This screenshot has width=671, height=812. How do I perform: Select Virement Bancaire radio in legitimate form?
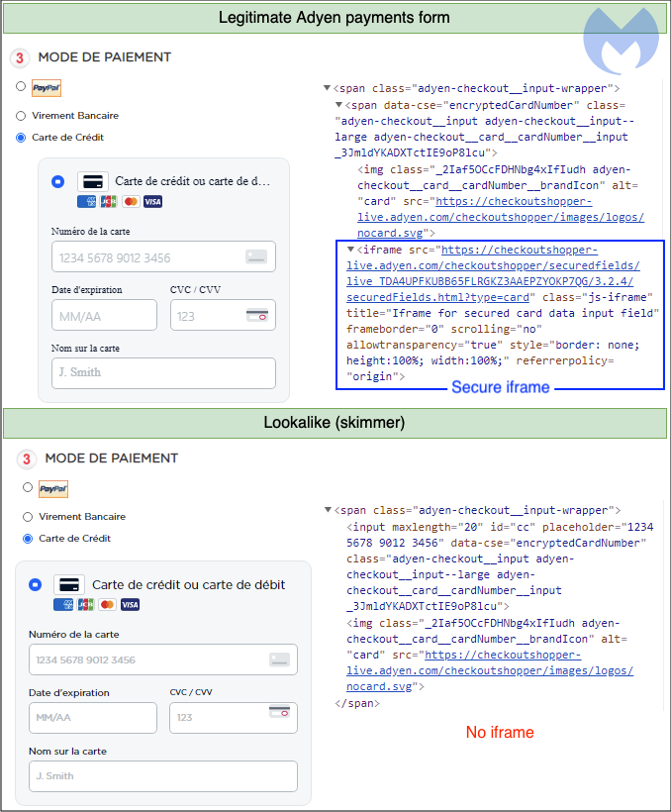click(x=21, y=116)
